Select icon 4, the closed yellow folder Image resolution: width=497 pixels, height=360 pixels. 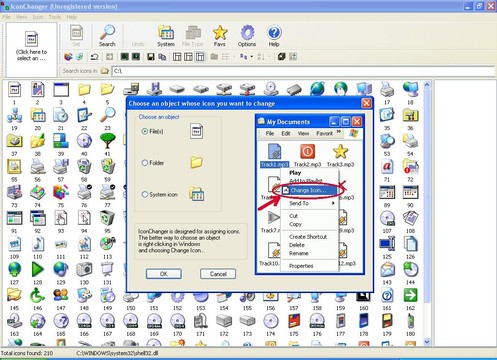click(x=84, y=90)
